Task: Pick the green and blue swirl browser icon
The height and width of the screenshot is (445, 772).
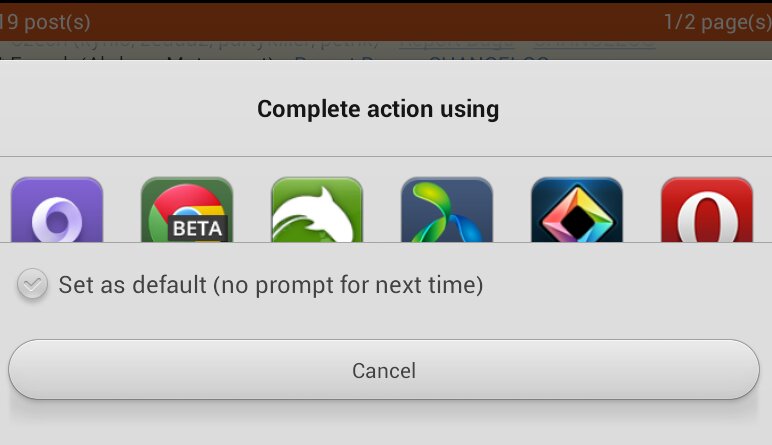Action: (447, 210)
